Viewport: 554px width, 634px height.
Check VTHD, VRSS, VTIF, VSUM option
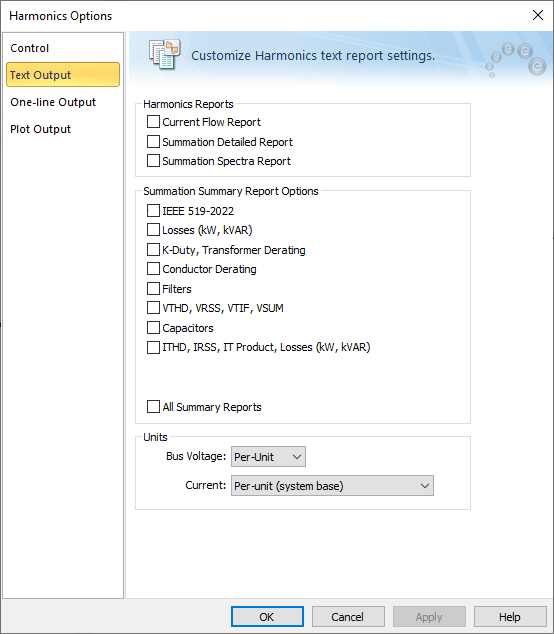(x=153, y=308)
